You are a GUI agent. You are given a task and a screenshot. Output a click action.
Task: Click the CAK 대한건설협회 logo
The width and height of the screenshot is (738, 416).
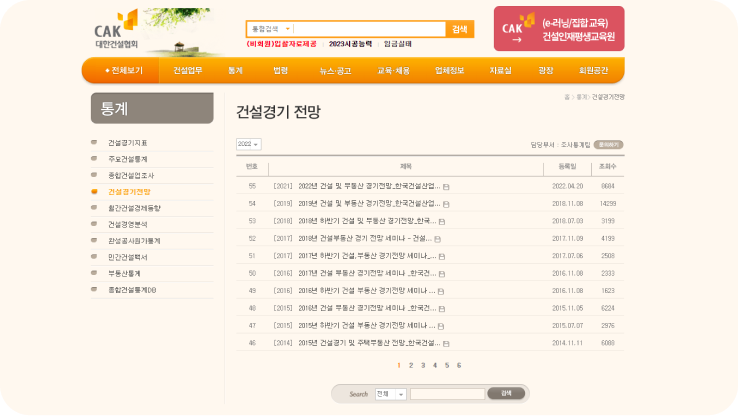click(x=116, y=30)
